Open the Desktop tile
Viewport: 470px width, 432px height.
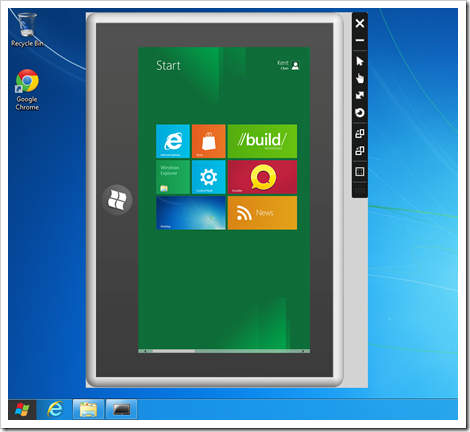click(191, 213)
